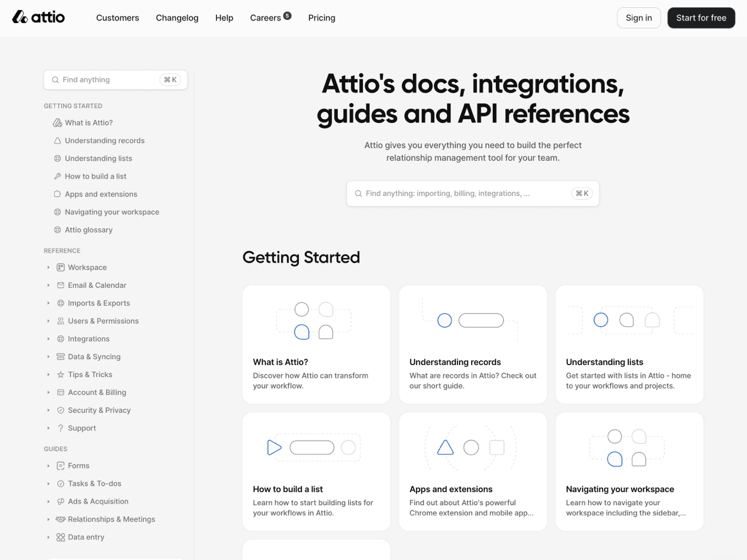The height and width of the screenshot is (560, 747).
Task: Click the Start for free button
Action: click(x=701, y=18)
